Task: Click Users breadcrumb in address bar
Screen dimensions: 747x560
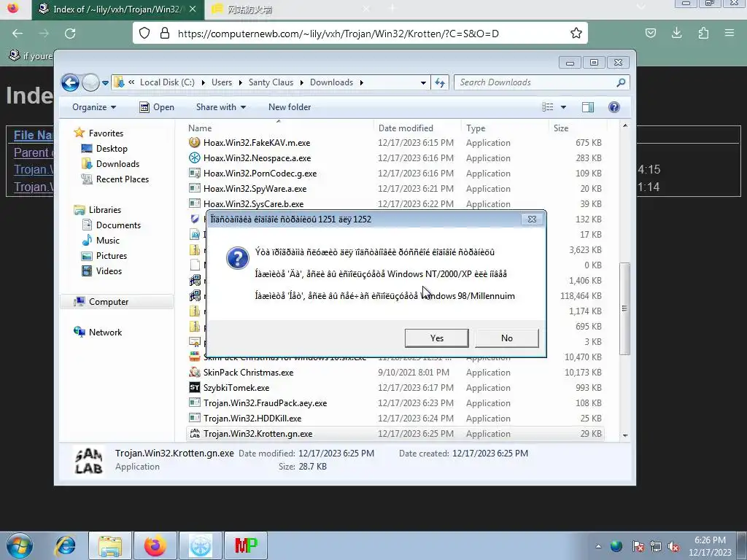Action: tap(222, 82)
